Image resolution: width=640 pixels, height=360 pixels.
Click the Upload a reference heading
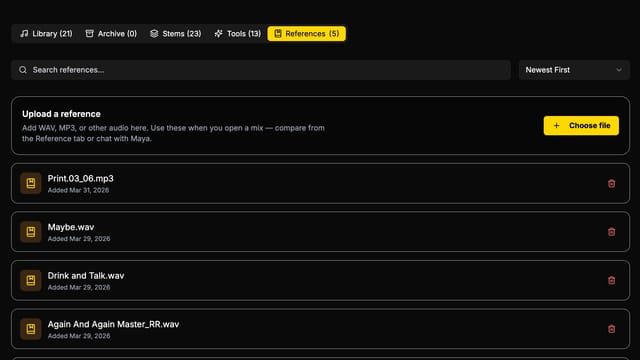(x=61, y=114)
